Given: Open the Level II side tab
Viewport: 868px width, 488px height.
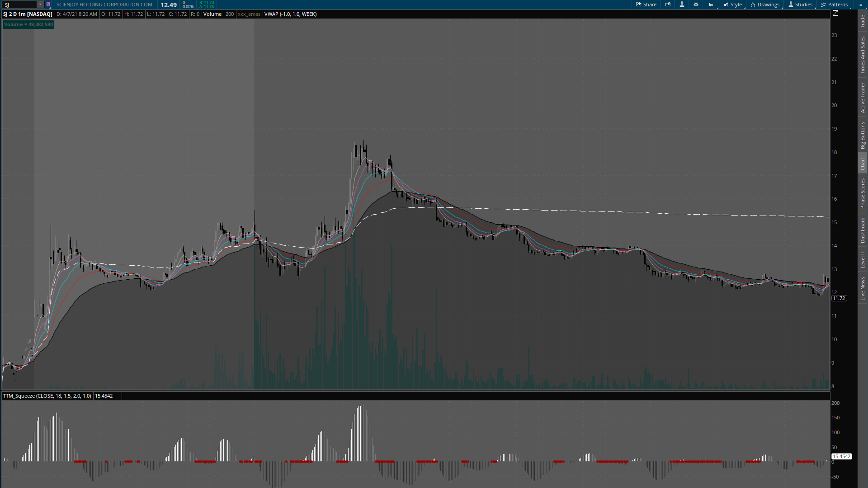Looking at the screenshot, I should click(x=863, y=260).
